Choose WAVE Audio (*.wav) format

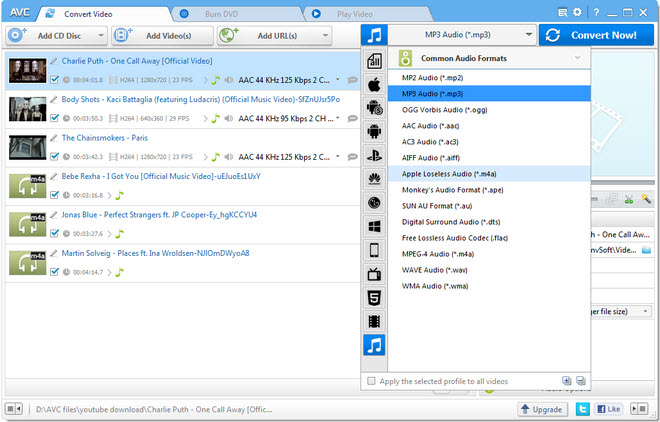(489, 270)
